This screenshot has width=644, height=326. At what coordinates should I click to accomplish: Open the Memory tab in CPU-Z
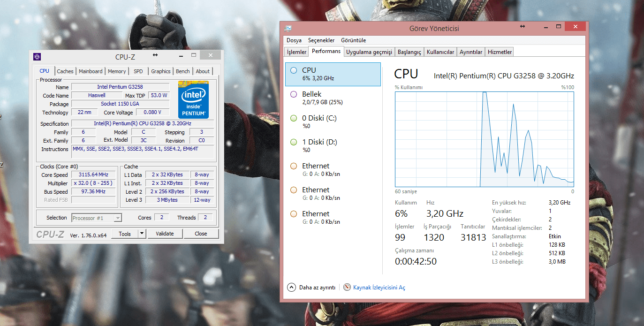coord(117,71)
